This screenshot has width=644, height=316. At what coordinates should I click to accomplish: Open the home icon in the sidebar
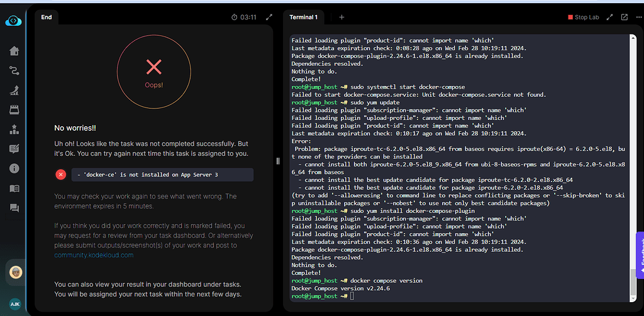(13, 51)
